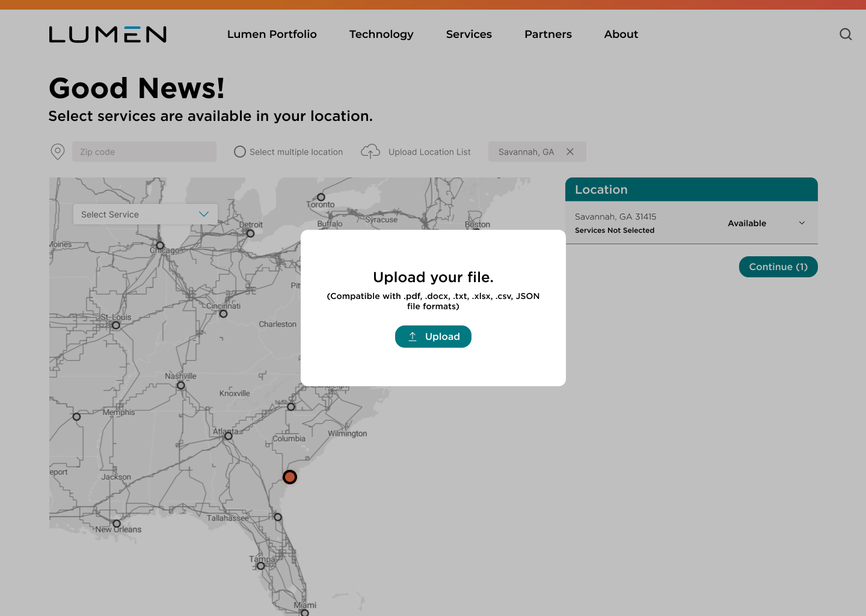Screen dimensions: 866x616
Task: Open the About menu
Action: point(621,34)
